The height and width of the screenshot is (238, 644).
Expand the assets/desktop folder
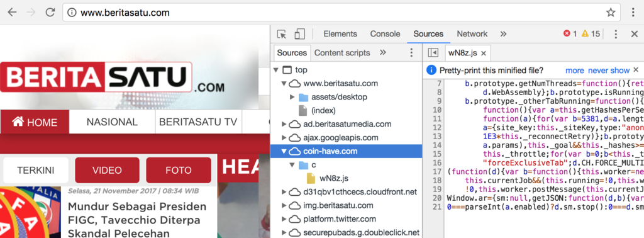pyautogui.click(x=292, y=97)
